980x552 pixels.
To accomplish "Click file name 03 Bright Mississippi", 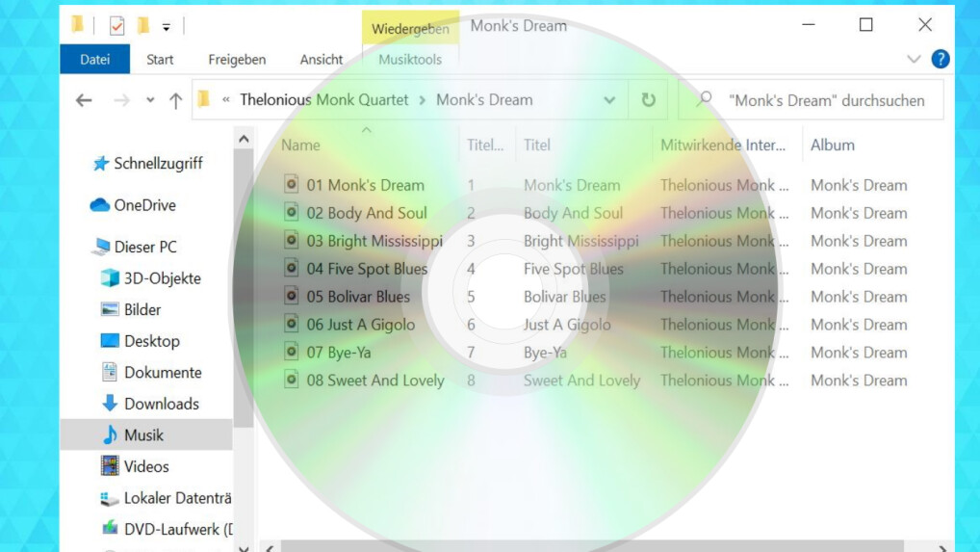I will 374,241.
